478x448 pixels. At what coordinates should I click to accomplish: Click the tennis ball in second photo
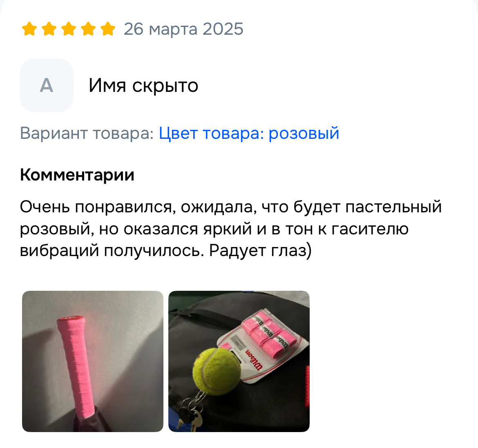(x=217, y=372)
